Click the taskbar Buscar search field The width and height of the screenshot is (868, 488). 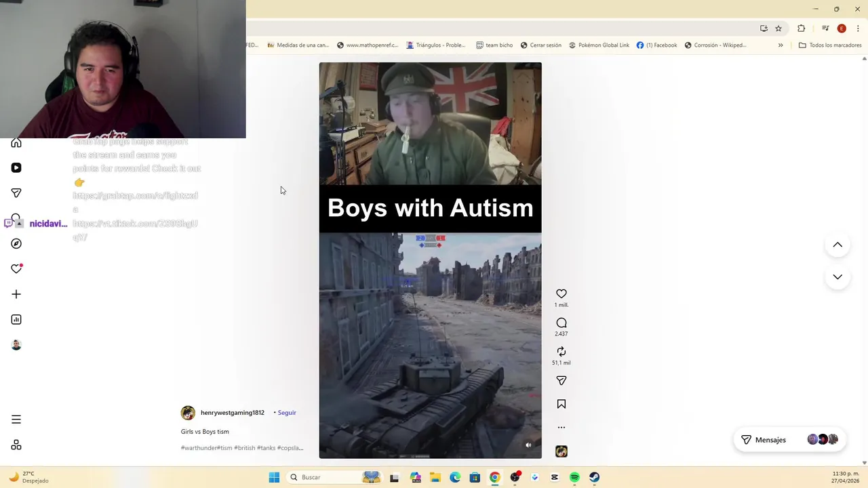tap(334, 477)
